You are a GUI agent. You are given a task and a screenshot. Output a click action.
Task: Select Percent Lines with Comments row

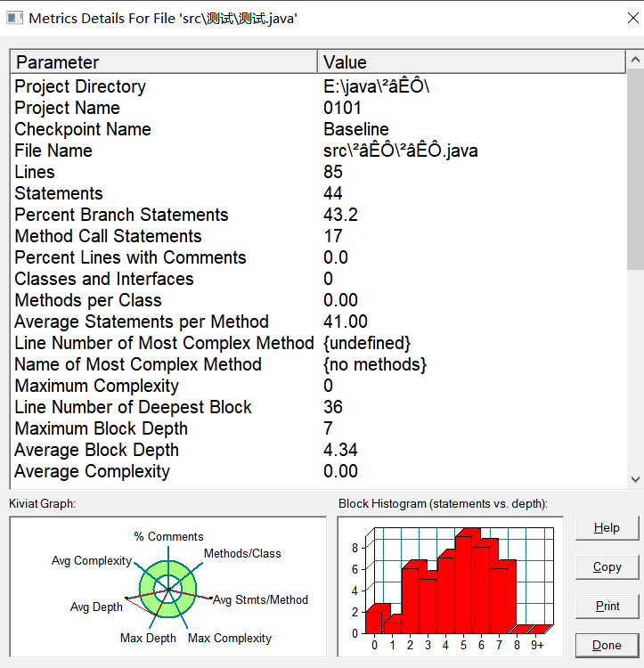pos(318,257)
